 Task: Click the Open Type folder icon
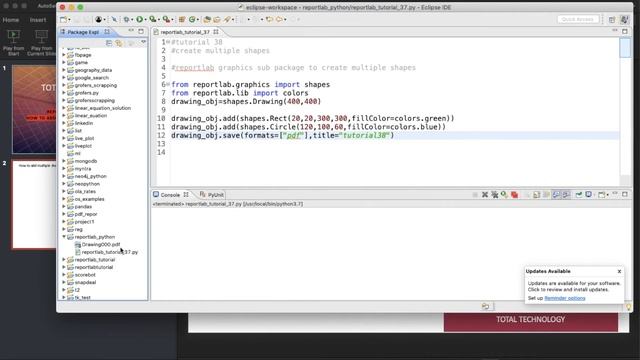click(x=207, y=19)
